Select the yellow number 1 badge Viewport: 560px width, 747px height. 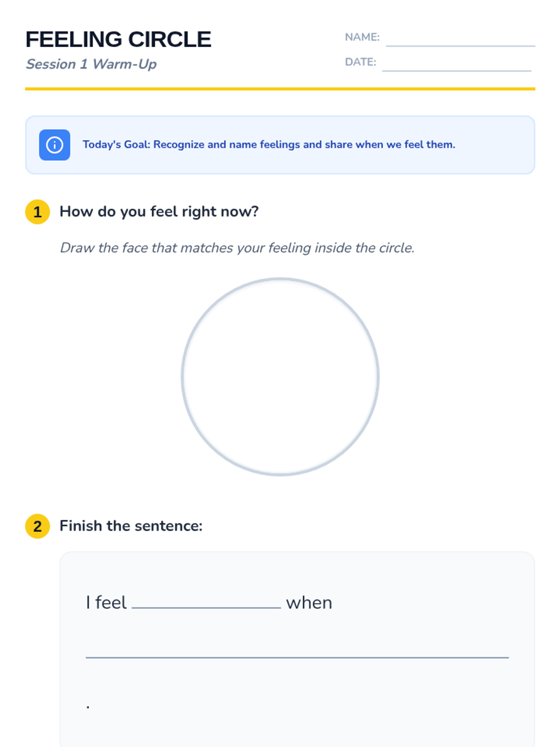point(37,212)
